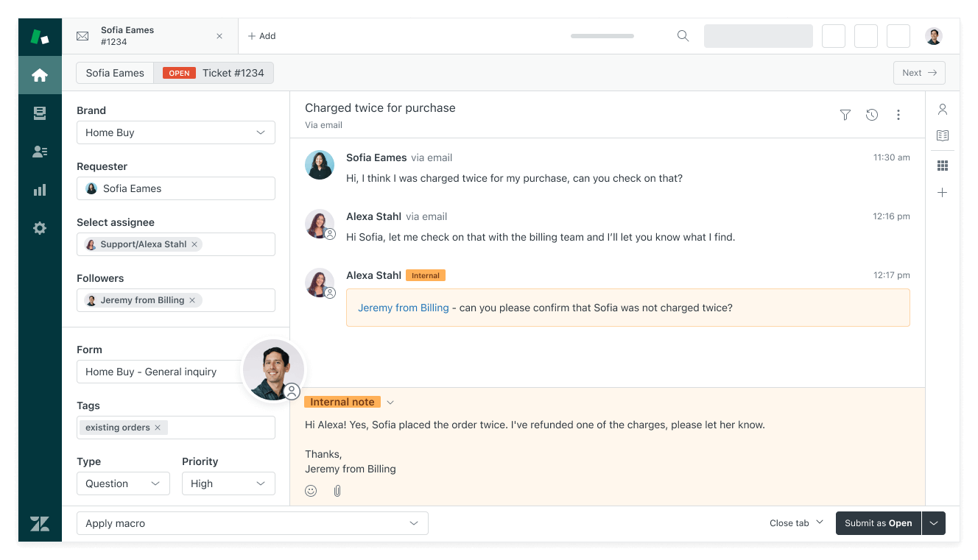This screenshot has width=978, height=560.
Task: Open the Views icon in left sidebar
Action: point(40,113)
